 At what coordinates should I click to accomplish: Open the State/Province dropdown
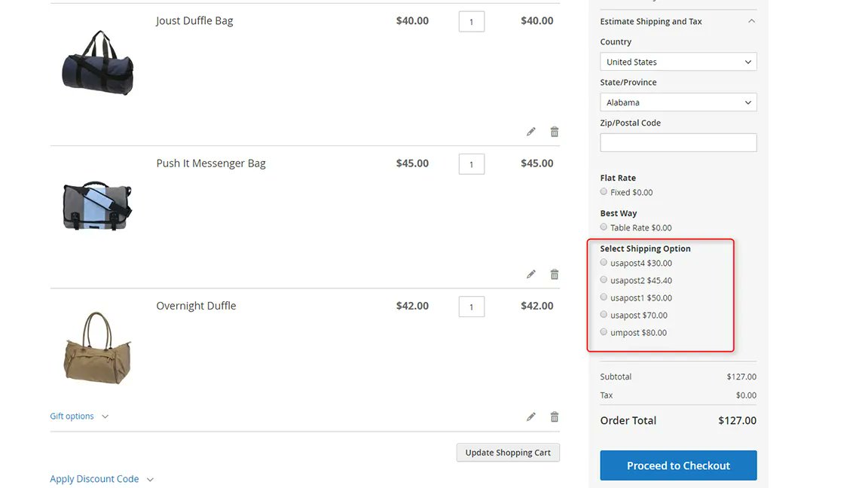click(677, 102)
